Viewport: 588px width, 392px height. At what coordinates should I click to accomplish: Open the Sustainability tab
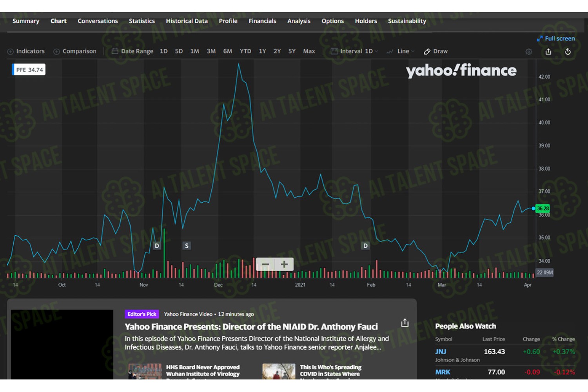pyautogui.click(x=407, y=21)
